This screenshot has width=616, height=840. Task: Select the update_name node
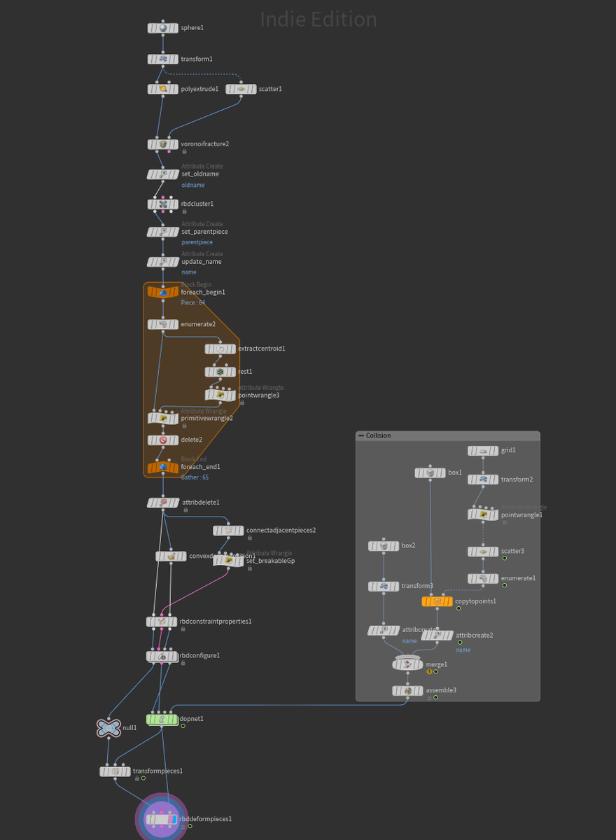click(x=163, y=262)
